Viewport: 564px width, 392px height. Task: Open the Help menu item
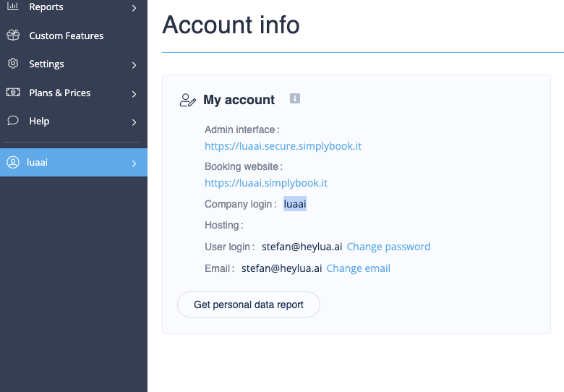(x=74, y=122)
